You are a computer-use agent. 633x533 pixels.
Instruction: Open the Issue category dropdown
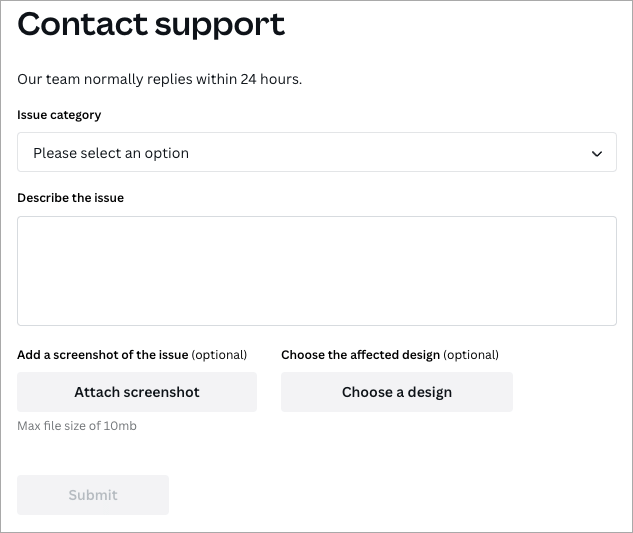(x=316, y=153)
